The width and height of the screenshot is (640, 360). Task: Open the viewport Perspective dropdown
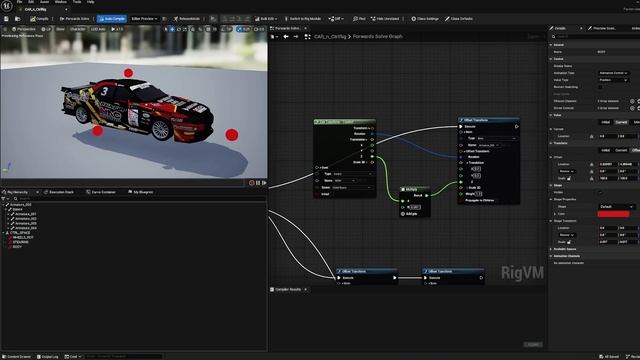pos(24,29)
